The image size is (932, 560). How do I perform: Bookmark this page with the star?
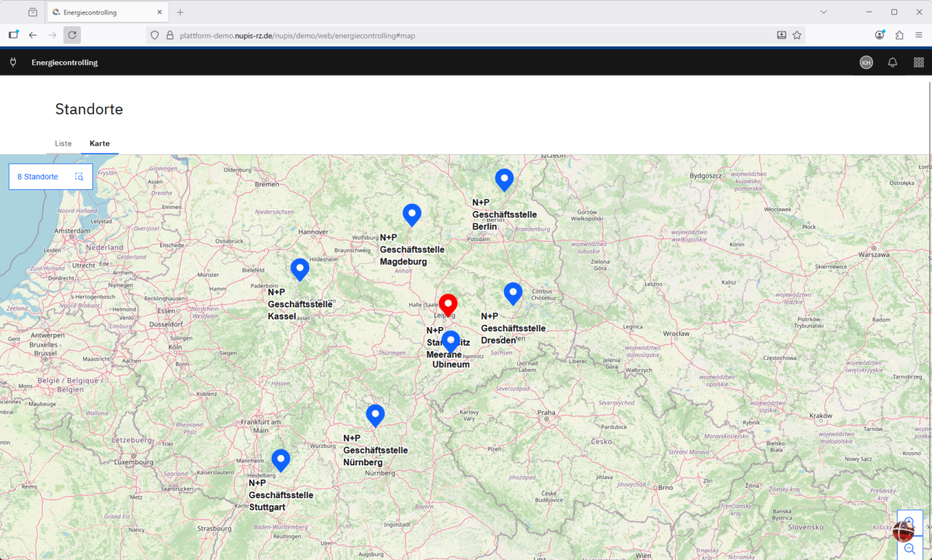click(x=797, y=35)
